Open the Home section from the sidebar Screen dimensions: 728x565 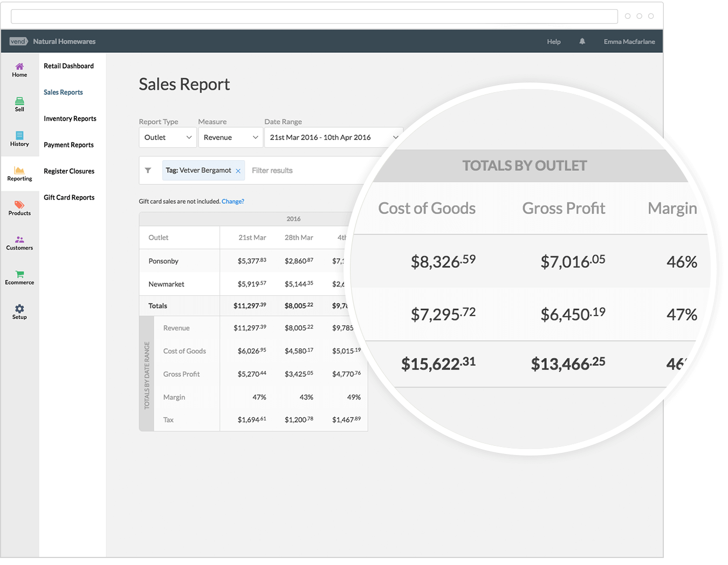click(19, 69)
